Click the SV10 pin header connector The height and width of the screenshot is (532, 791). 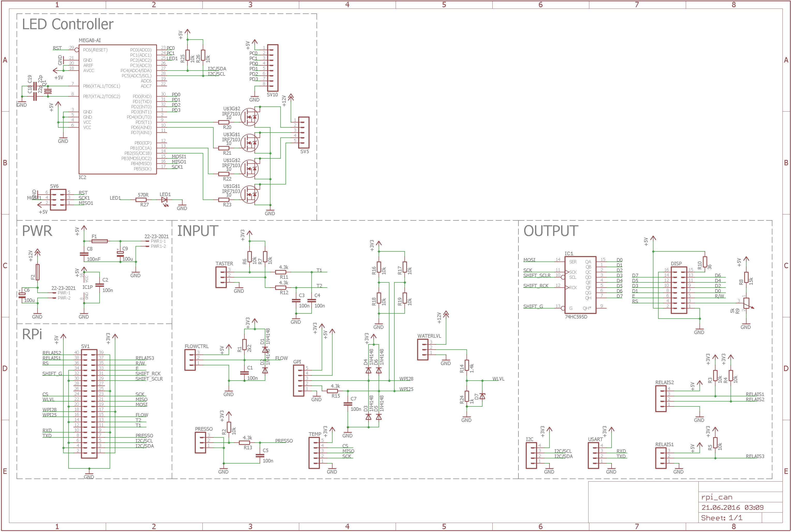pos(273,68)
